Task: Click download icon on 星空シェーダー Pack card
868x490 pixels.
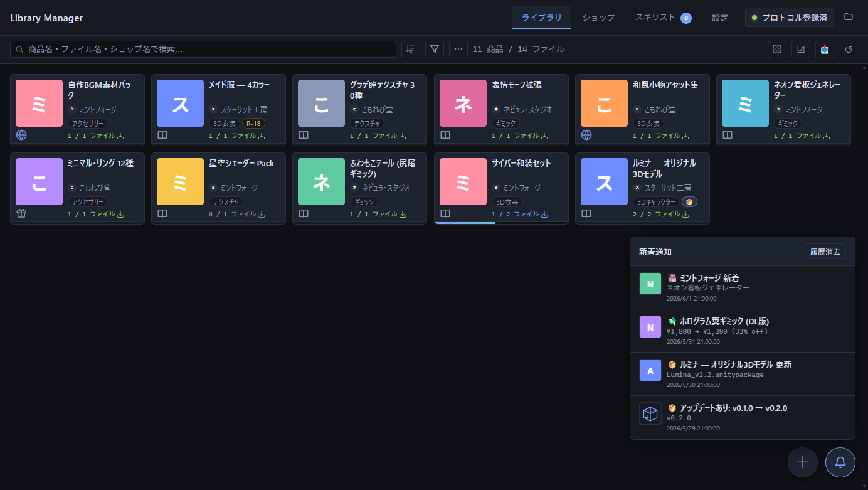Action: click(262, 214)
